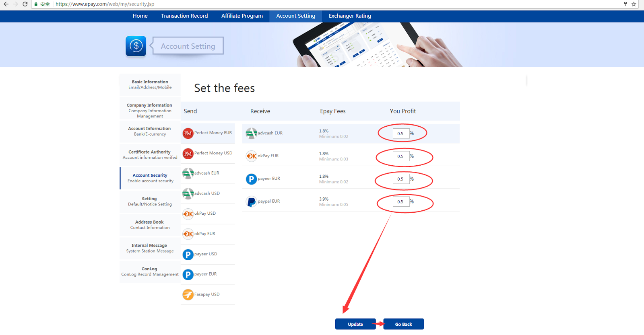Screen dimensions: 644x335
Task: Click the advcash EUR receive icon
Action: point(251,133)
